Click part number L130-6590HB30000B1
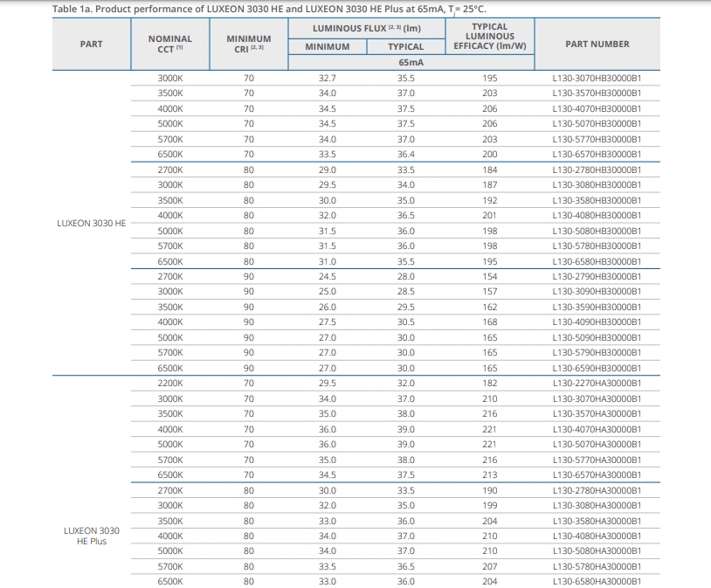Viewport: 711px width, 588px height. click(x=597, y=368)
